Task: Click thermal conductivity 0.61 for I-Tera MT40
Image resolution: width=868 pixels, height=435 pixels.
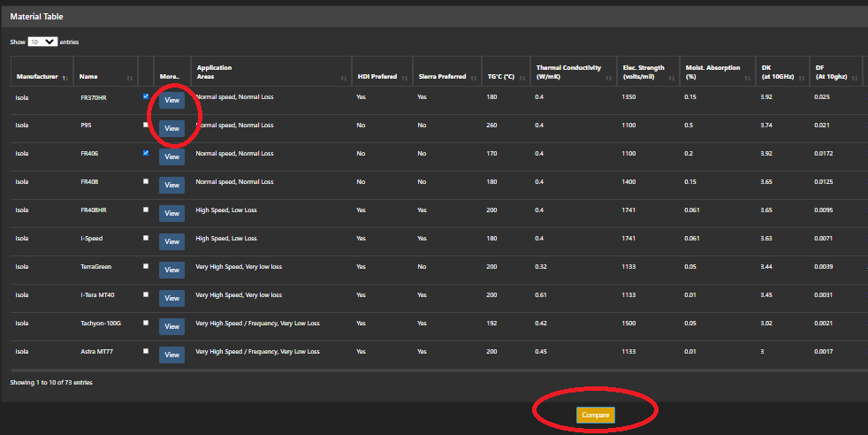Action: (540, 295)
